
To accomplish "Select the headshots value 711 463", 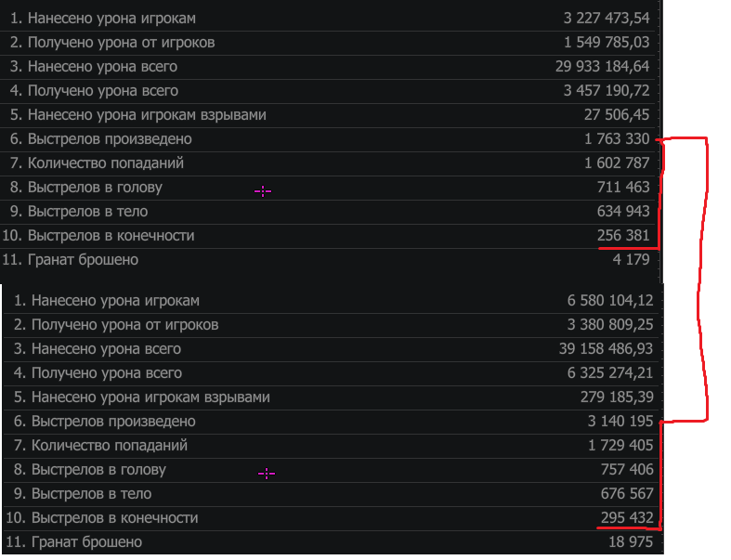I will coord(623,188).
